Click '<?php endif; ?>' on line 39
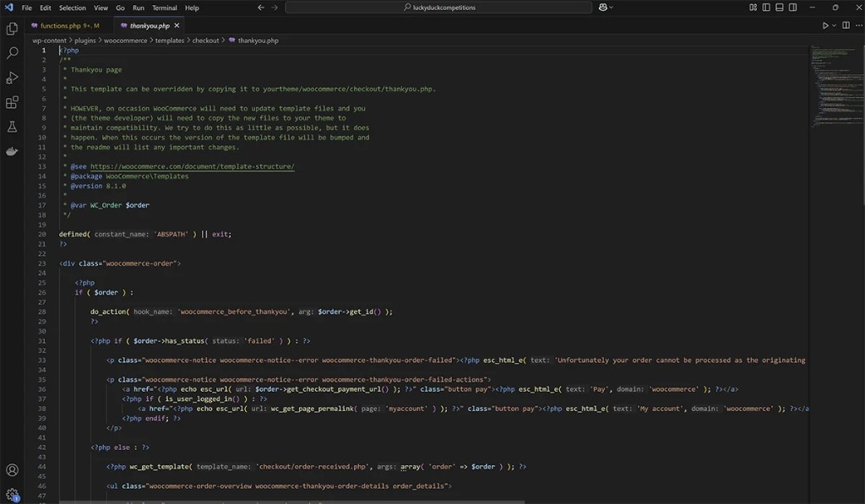The image size is (865, 504). [x=151, y=418]
